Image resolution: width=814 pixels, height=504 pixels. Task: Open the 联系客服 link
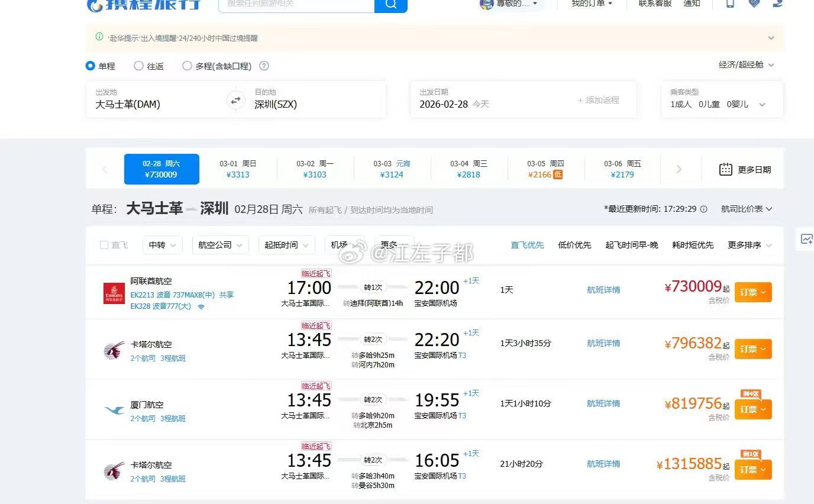tap(655, 4)
